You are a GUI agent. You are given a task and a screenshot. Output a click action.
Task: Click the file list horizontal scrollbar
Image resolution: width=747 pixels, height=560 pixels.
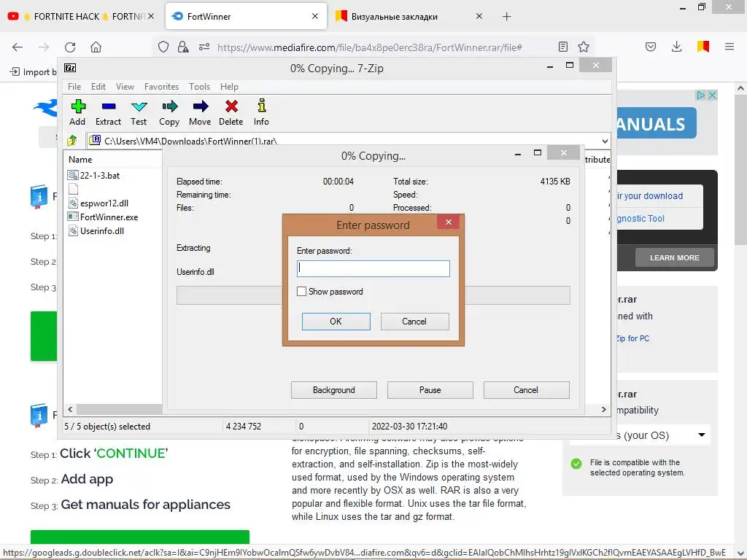(x=119, y=410)
